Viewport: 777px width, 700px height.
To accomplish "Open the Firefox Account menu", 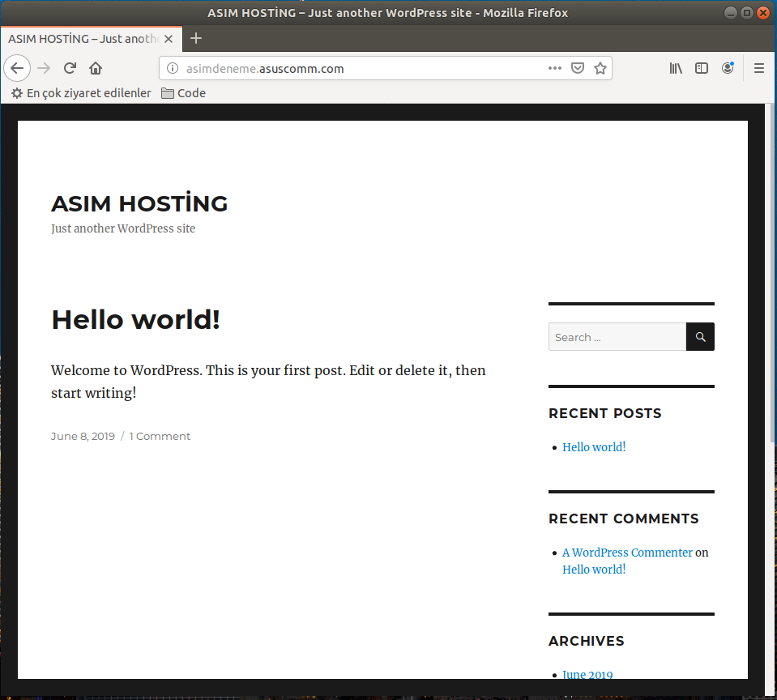I will (728, 68).
